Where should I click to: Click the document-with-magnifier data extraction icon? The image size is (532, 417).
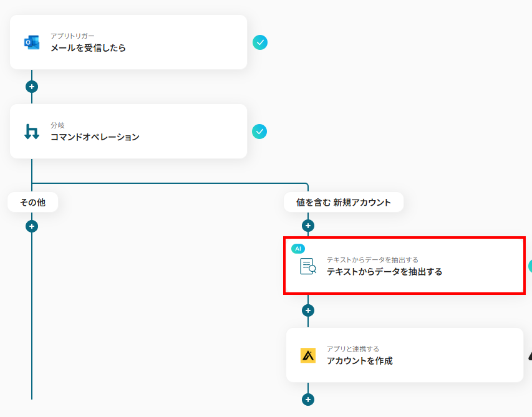click(x=309, y=266)
